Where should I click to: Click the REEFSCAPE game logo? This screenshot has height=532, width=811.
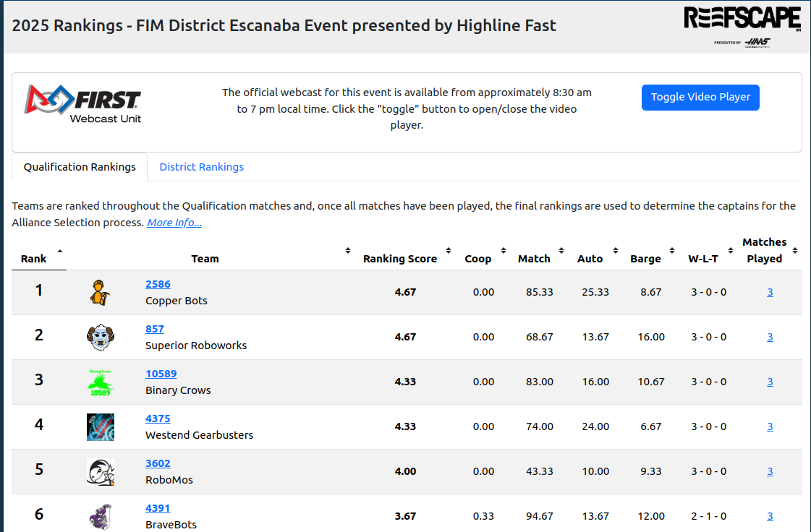click(742, 26)
